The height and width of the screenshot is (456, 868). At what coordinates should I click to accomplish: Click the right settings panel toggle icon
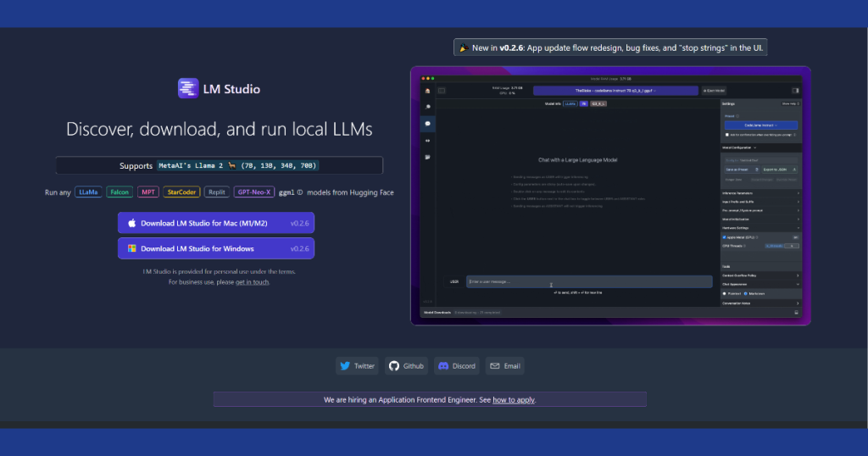pyautogui.click(x=795, y=91)
